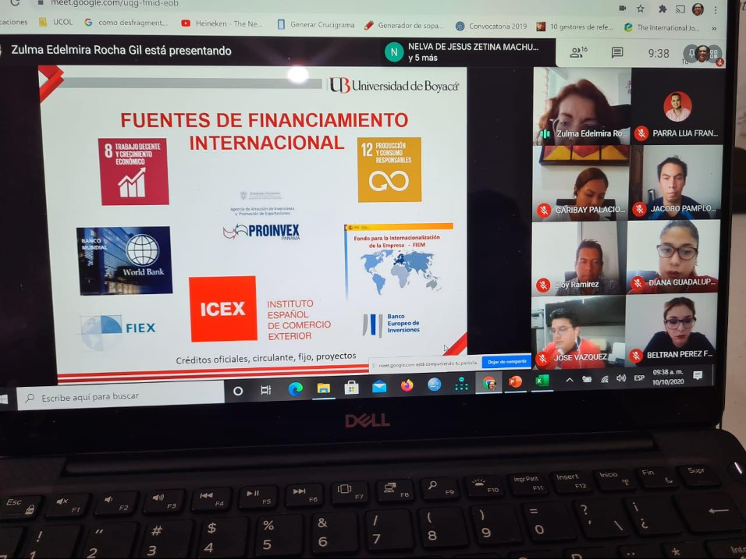Open 'The International Jo...' bookmark

coord(662,27)
